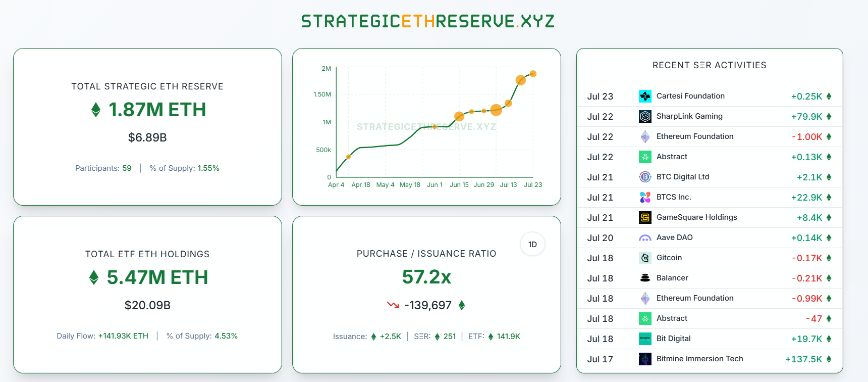Viewport: 868px width, 382px height.
Task: Click the green ETH symbol beside +79.9K
Action: click(829, 116)
